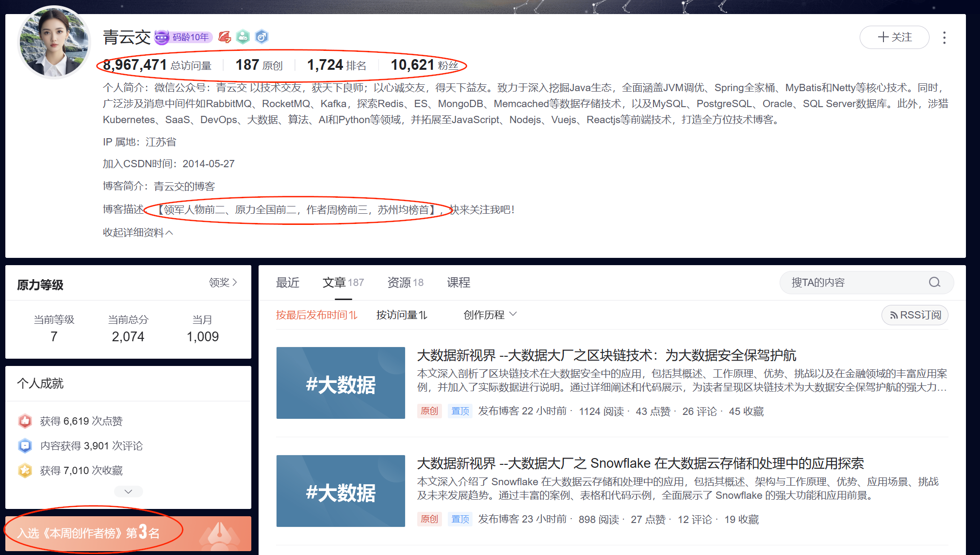Click the green hexagon user badge
Screen dimensions: 980x555
click(x=243, y=37)
